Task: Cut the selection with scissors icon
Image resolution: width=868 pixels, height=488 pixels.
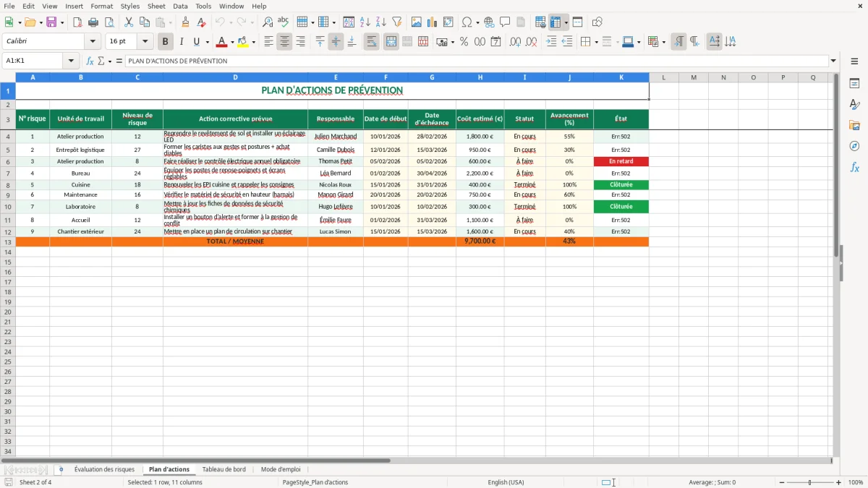Action: (x=129, y=22)
